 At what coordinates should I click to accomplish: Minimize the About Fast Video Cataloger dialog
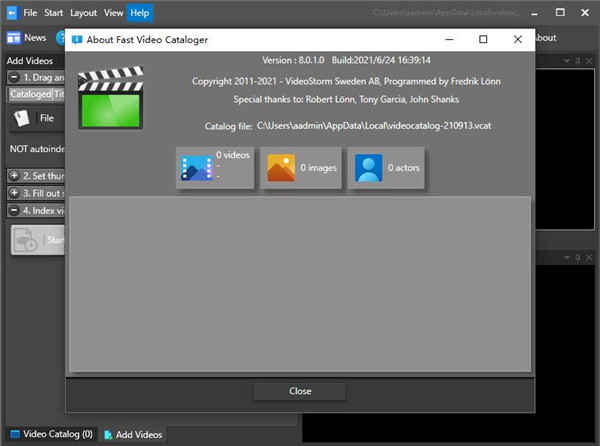pos(450,39)
